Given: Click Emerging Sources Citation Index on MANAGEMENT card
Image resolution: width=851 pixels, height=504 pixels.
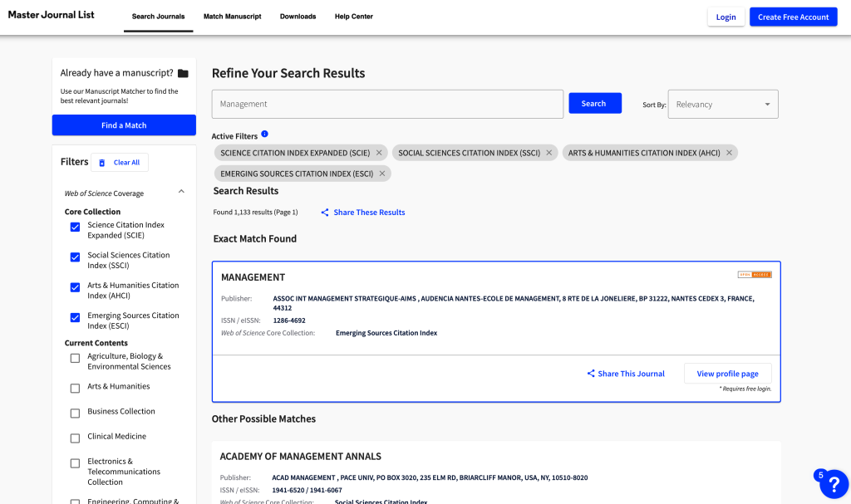Looking at the screenshot, I should pos(386,333).
